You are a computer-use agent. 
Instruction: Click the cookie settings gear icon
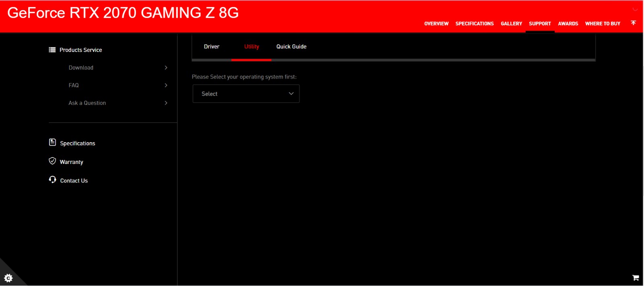[x=8, y=278]
